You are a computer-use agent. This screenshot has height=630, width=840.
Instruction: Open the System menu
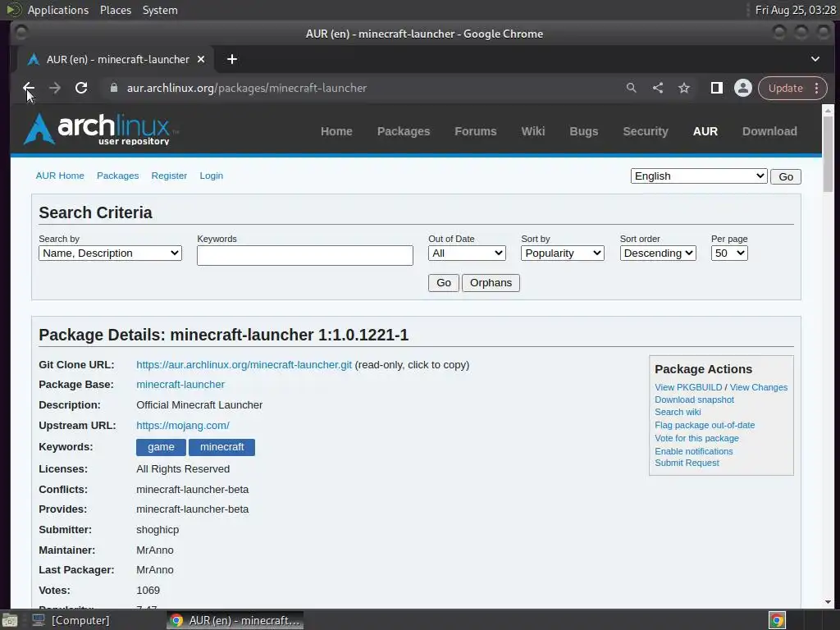(x=160, y=10)
